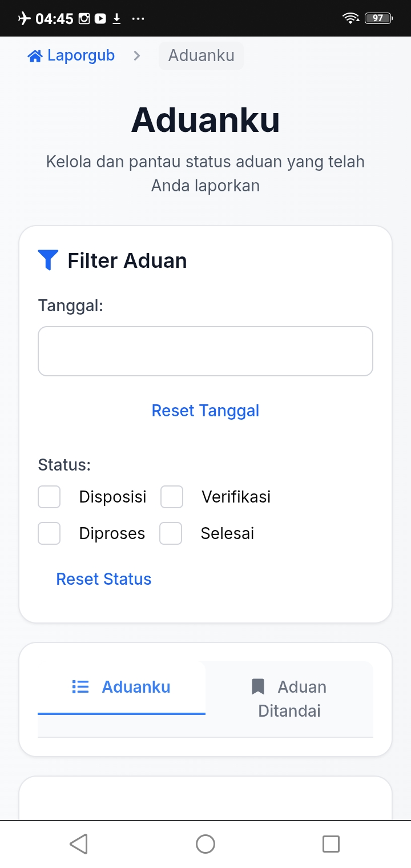Check the Verifikasi status filter
411x868 pixels.
(x=172, y=497)
